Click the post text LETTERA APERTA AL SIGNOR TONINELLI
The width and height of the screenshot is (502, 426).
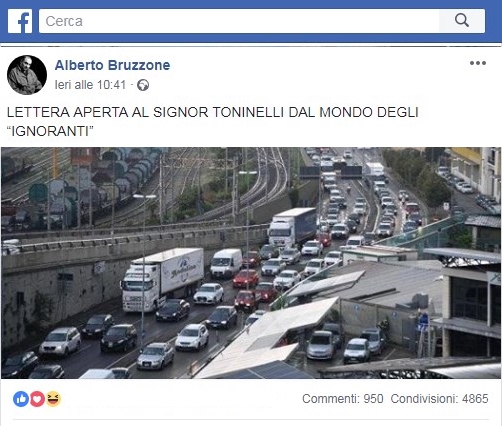pos(145,112)
